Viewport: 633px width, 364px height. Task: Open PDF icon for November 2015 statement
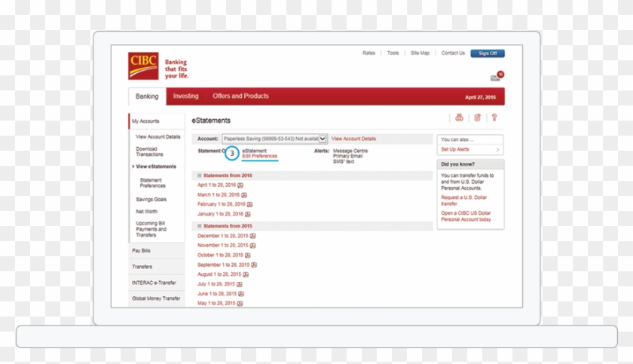[252, 246]
